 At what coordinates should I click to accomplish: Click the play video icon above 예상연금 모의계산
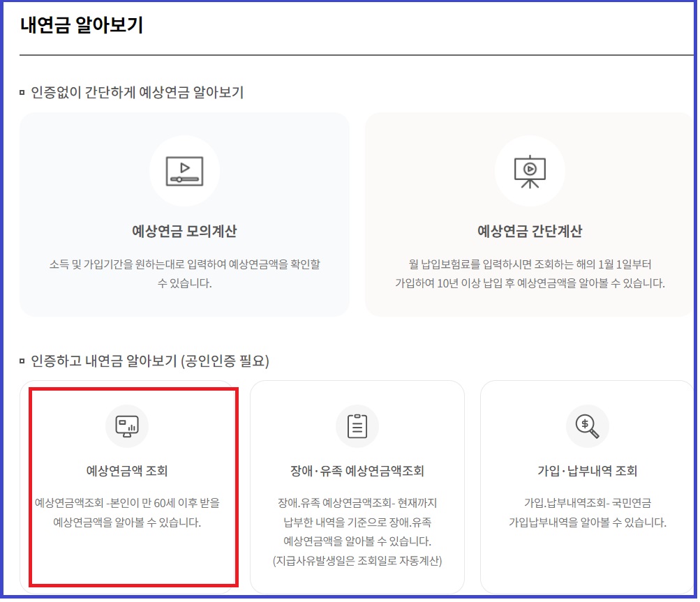184,170
